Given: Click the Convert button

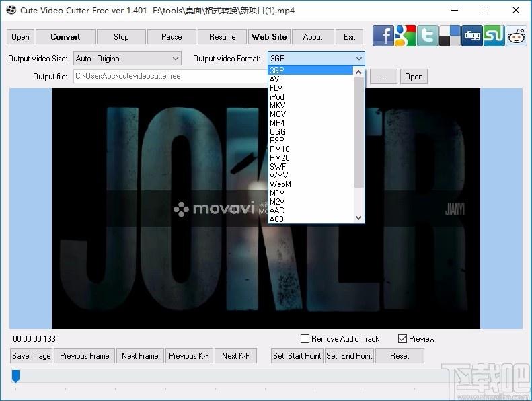Looking at the screenshot, I should [65, 37].
